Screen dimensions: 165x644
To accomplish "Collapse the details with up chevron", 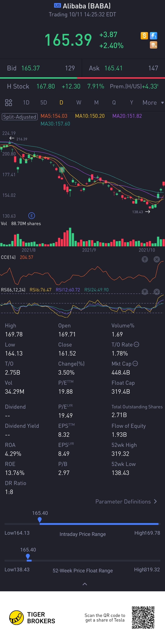I will click(85, 584).
